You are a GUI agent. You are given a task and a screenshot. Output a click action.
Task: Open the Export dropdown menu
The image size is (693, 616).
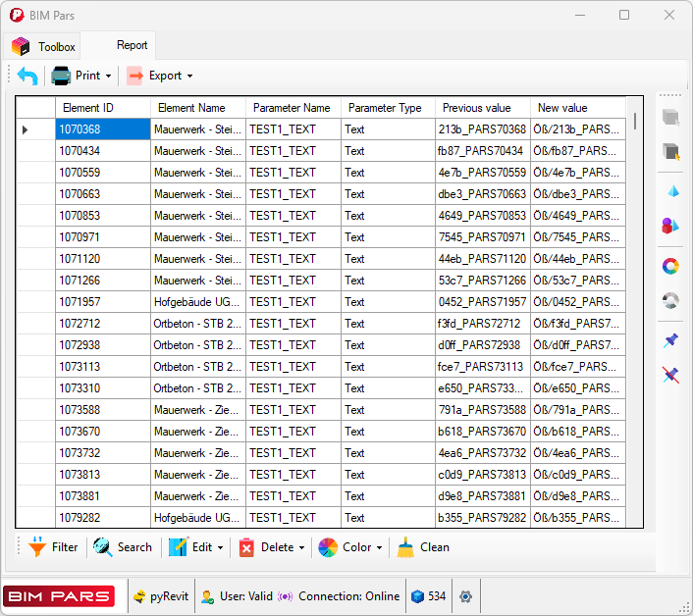pos(159,76)
